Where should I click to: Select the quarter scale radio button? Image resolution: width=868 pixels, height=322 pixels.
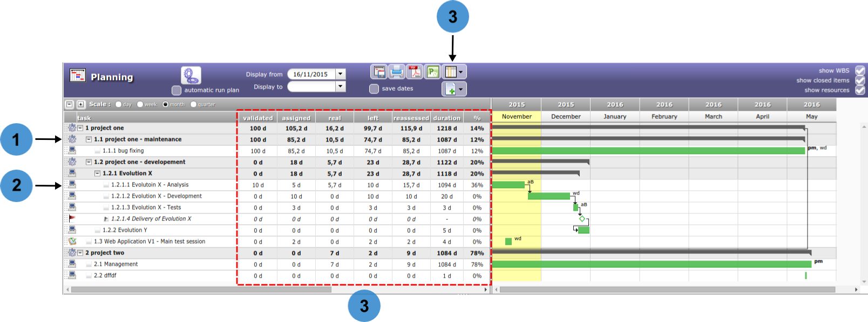click(193, 104)
